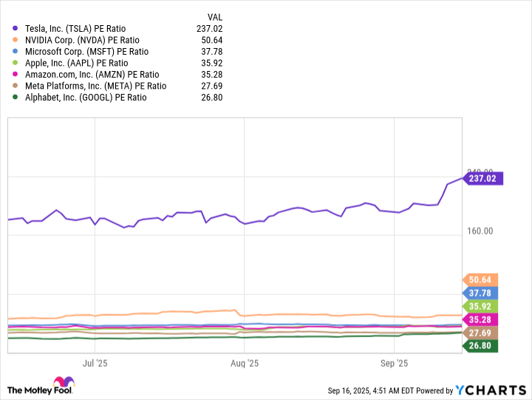This screenshot has width=532, height=400.
Task: Click the blue Microsoft legend dot
Action: (x=15, y=51)
